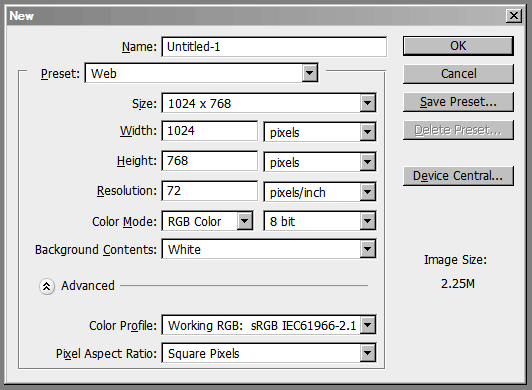Open the Color Profile dropdown
Screen dimensions: 532x390
point(269,325)
